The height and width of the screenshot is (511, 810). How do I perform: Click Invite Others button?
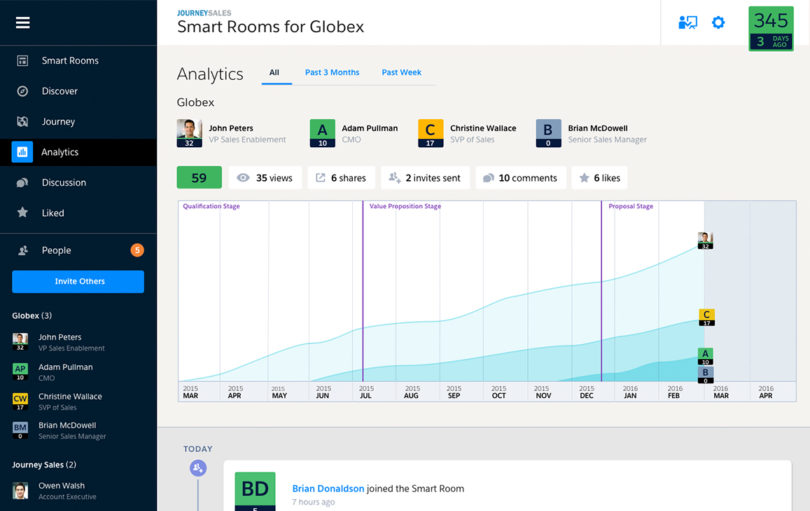pos(78,281)
